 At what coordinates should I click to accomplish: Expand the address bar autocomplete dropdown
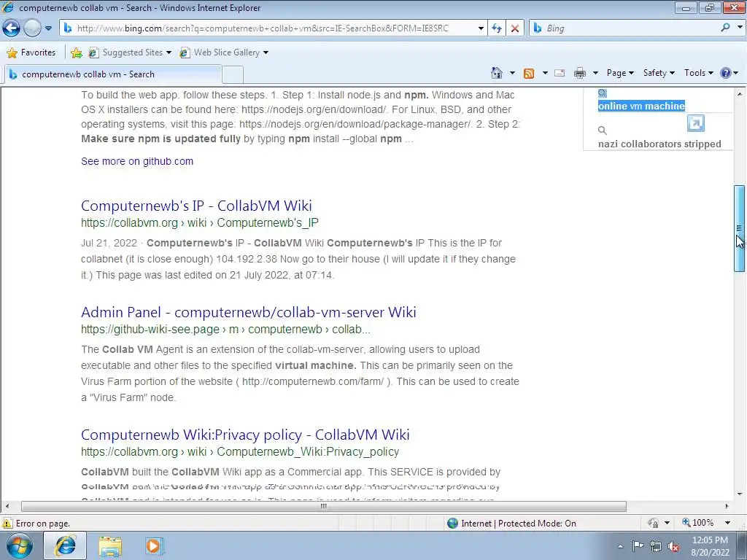coord(481,28)
